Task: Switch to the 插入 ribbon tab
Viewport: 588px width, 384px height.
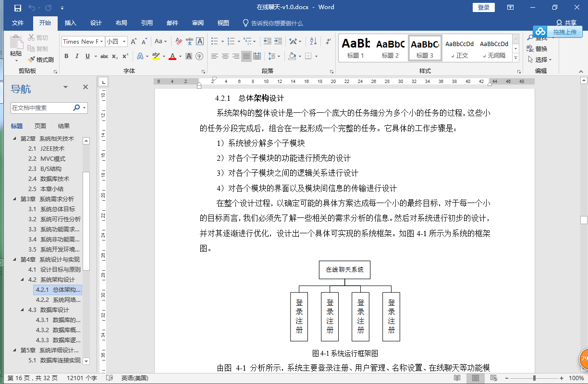Action: [x=71, y=23]
